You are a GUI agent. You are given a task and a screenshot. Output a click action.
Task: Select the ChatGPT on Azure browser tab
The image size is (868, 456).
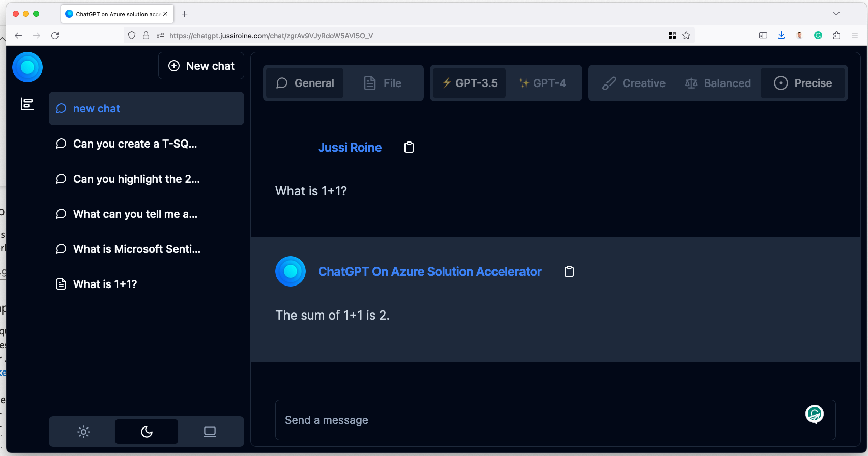tap(117, 14)
